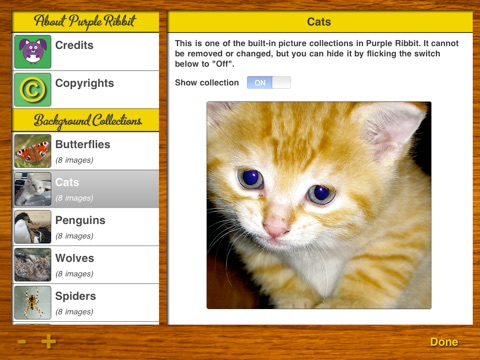The height and width of the screenshot is (360, 480).
Task: Click the purple Ribbit mascot icon
Action: coord(33,52)
